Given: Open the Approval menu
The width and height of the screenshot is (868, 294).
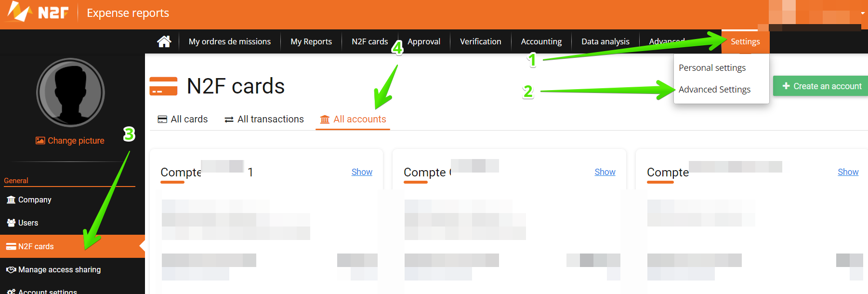Looking at the screenshot, I should click(424, 41).
